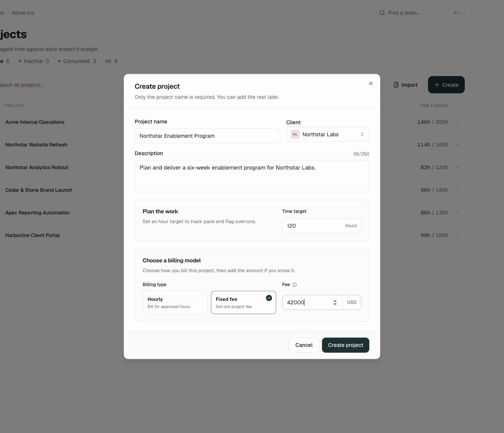Screen dimensions: 504x433
Task: Click the PROJECT column header
Action: coord(15,105)
